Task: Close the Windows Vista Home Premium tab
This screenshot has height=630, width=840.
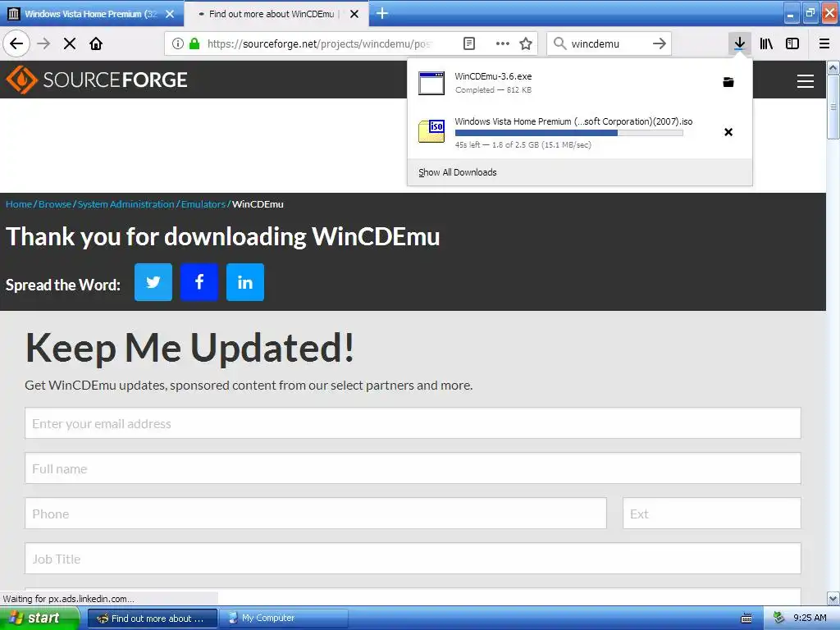Action: click(x=170, y=14)
